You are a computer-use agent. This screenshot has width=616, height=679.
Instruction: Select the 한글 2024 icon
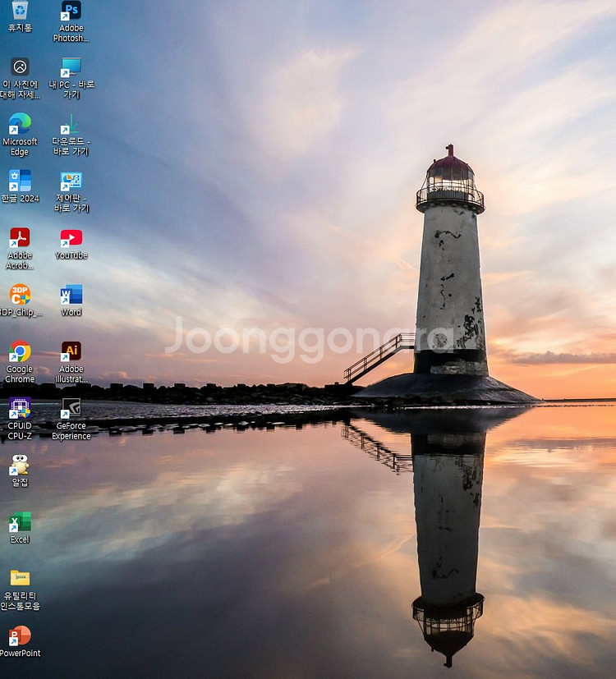tap(20, 181)
